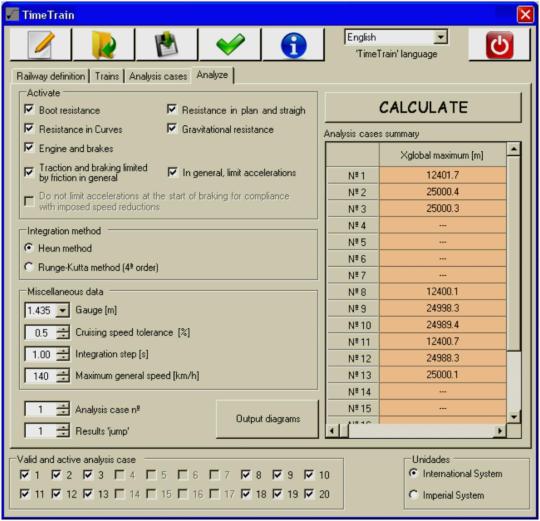Uncheck valid analysis case 13
This screenshot has height=521, width=540.
click(88, 494)
